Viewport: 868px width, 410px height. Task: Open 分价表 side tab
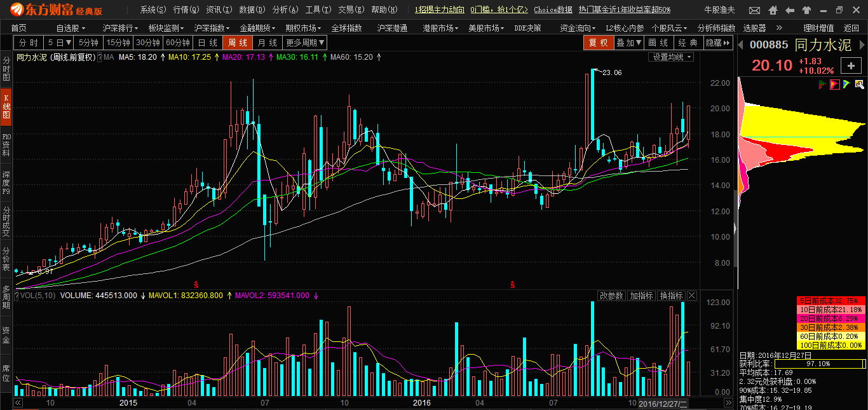click(x=6, y=259)
